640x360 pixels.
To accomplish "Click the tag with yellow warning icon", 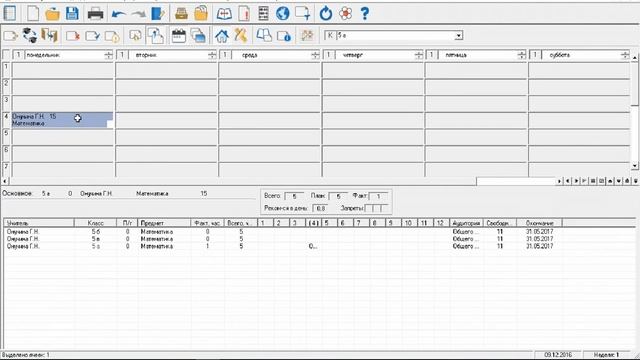I will point(112,36).
